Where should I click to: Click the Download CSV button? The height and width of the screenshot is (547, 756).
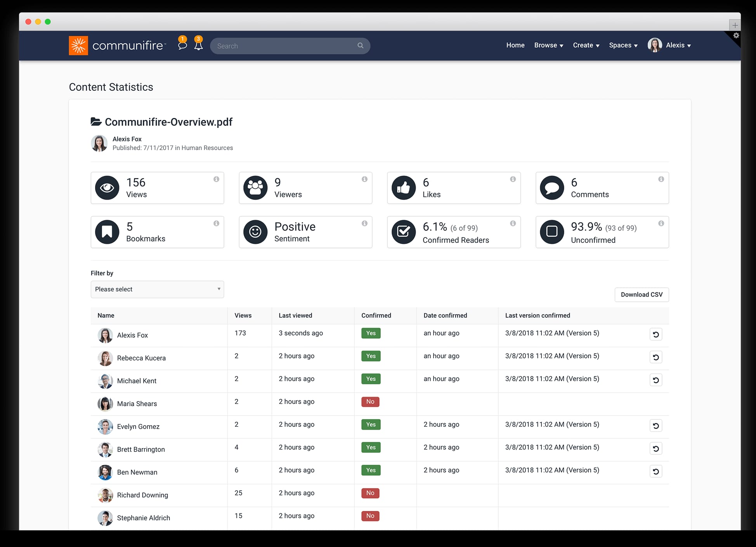(x=642, y=294)
